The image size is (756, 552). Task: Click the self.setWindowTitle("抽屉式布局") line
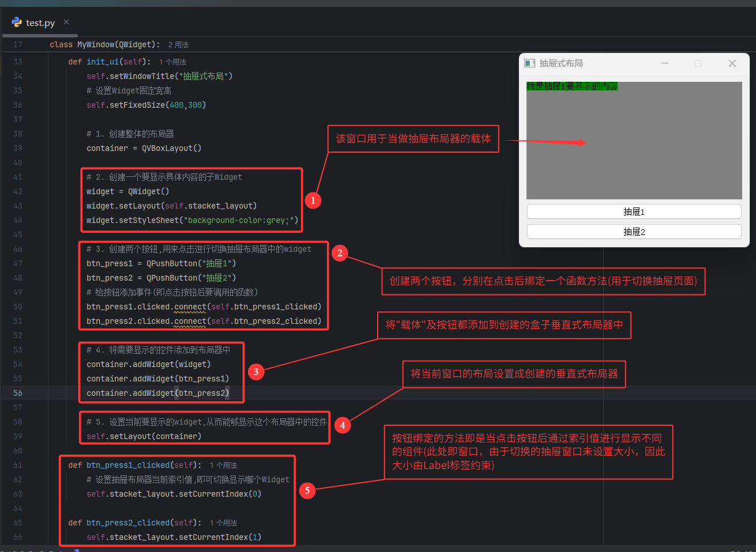coord(160,76)
